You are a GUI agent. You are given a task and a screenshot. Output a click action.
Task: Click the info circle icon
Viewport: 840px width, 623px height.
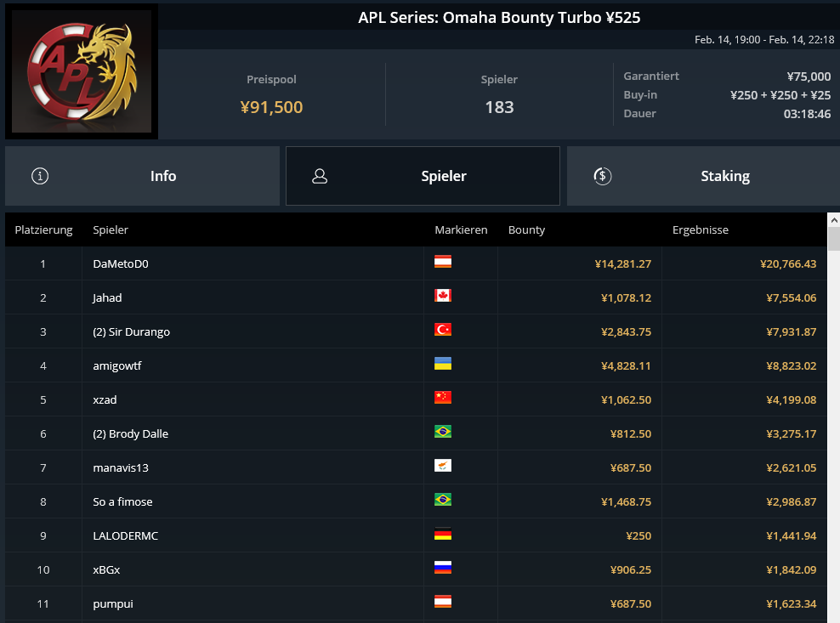40,176
